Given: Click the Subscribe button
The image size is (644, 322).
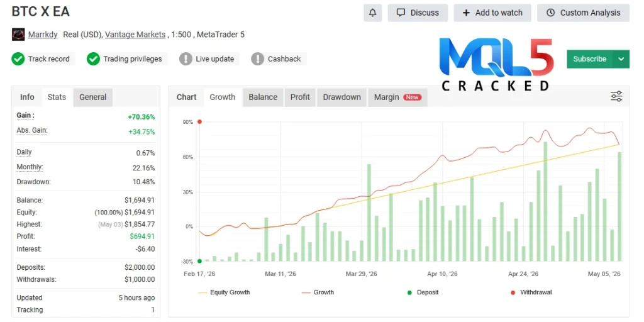Looking at the screenshot, I should (x=590, y=58).
